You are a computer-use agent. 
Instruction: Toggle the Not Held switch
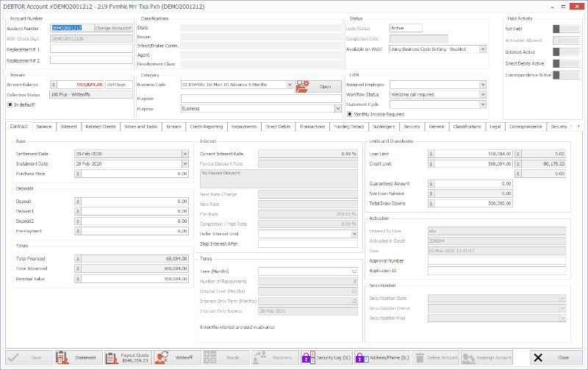[x=566, y=29]
